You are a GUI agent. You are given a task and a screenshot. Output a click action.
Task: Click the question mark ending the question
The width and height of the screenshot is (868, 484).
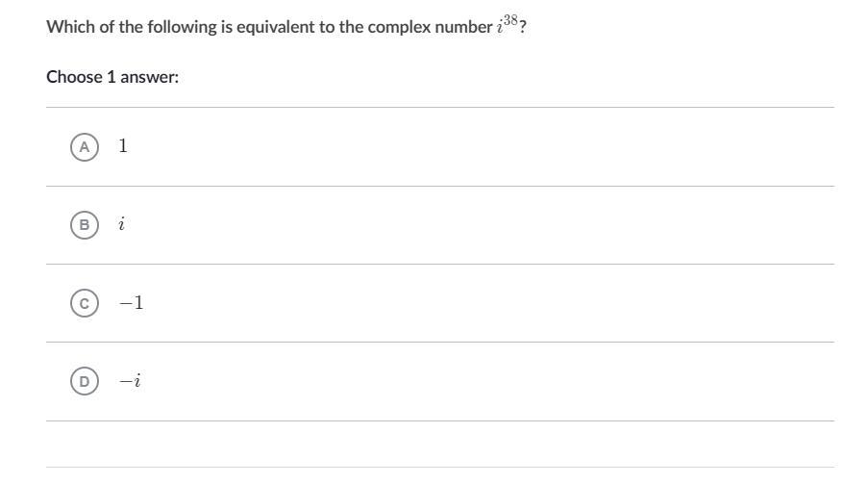pos(523,27)
